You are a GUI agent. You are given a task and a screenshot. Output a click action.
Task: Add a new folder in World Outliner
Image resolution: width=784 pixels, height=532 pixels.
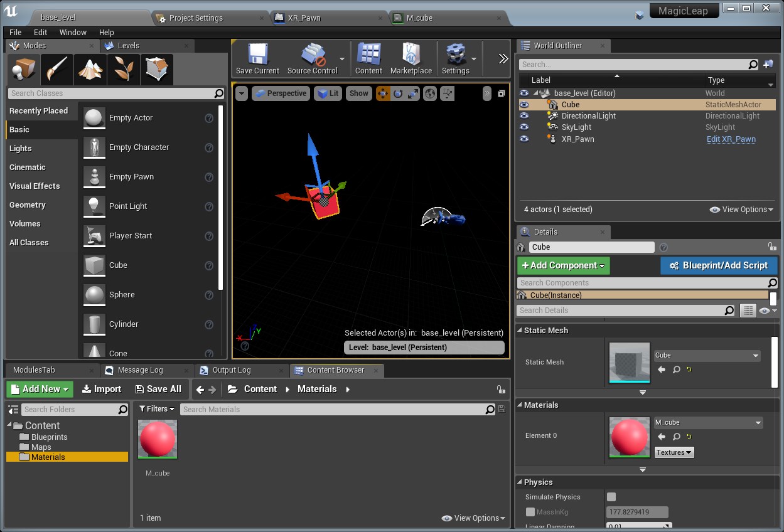(x=768, y=65)
